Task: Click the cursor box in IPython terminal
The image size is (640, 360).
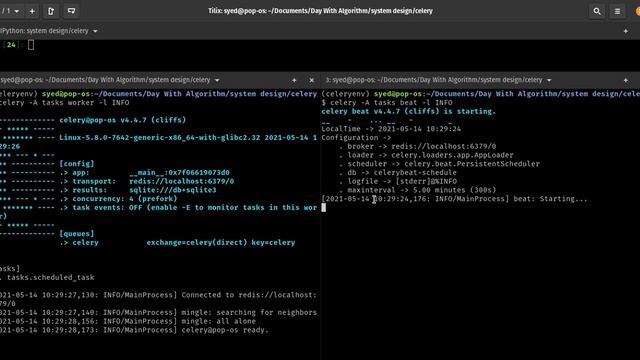Action: pos(31,45)
